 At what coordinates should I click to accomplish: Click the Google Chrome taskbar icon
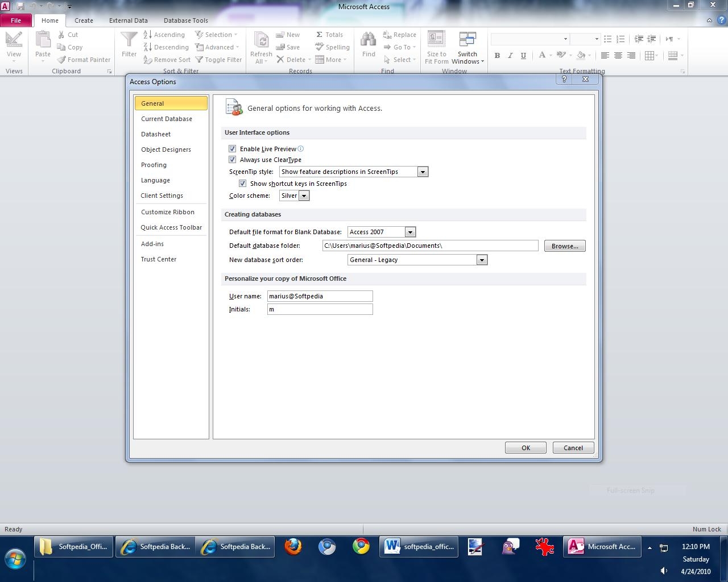pos(361,547)
